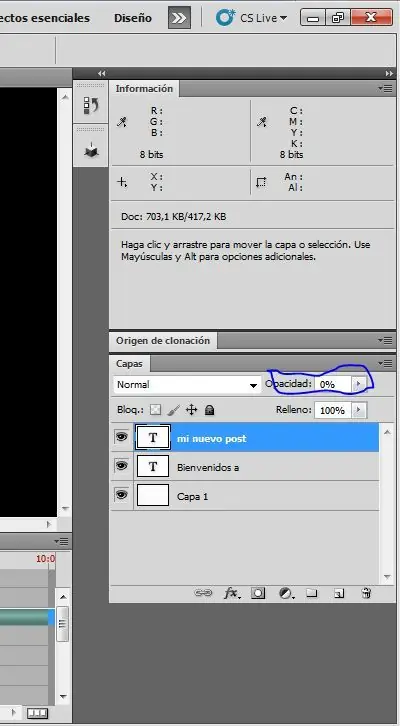
Task: Open the animation panel options menu
Action: point(62,541)
